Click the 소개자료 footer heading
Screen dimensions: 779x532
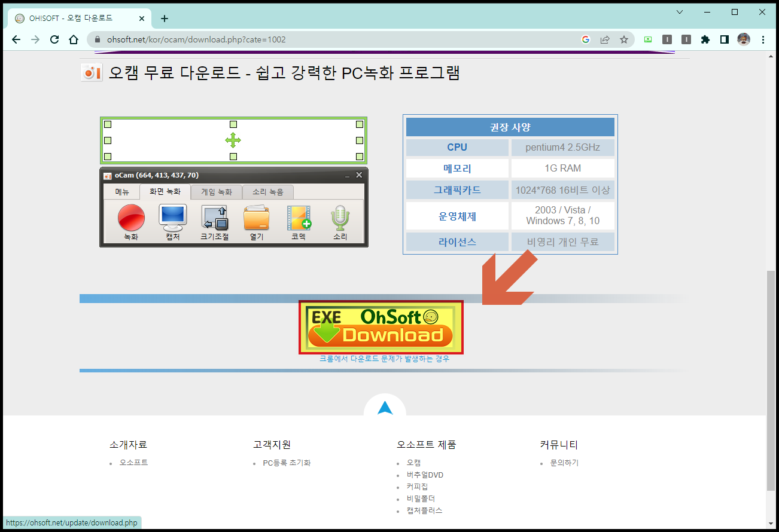click(x=128, y=445)
